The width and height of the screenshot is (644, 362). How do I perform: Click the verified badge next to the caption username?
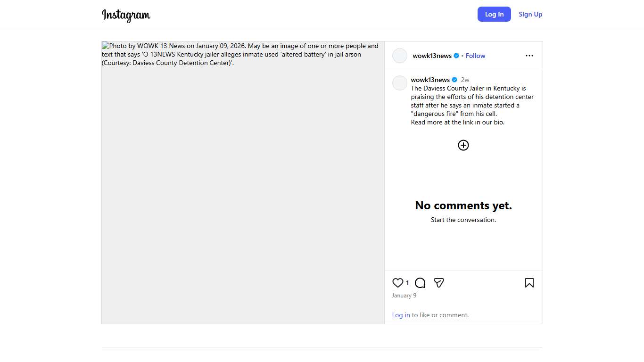(454, 80)
